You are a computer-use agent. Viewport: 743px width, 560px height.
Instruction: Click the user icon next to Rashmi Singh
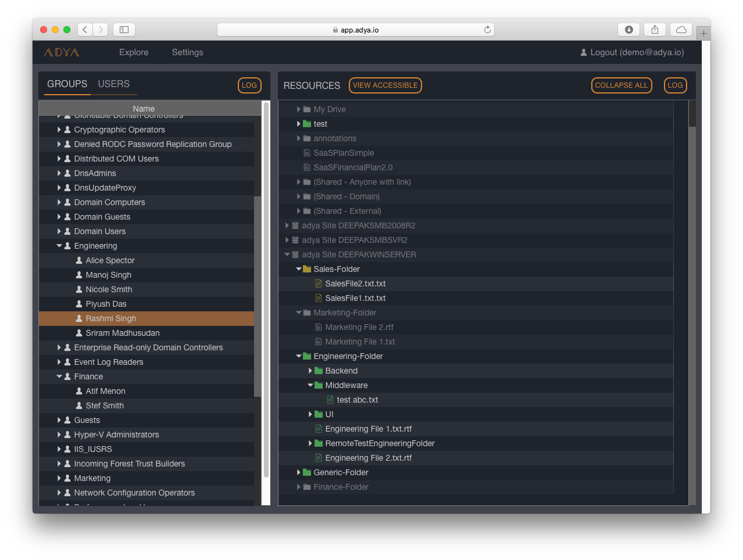click(x=78, y=318)
